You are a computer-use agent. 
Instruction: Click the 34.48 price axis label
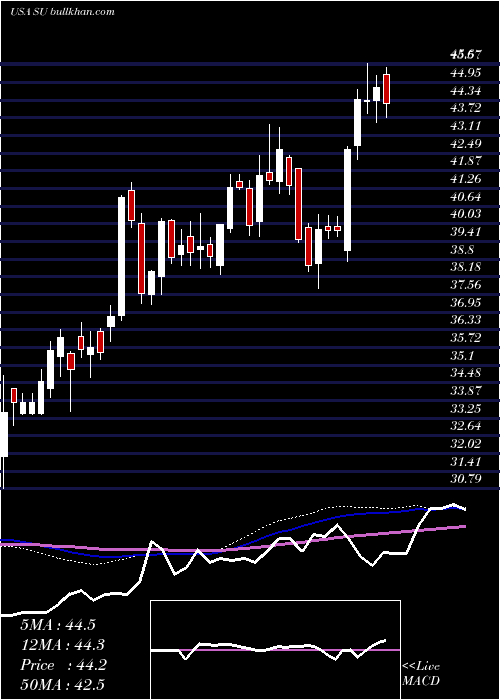click(x=466, y=373)
